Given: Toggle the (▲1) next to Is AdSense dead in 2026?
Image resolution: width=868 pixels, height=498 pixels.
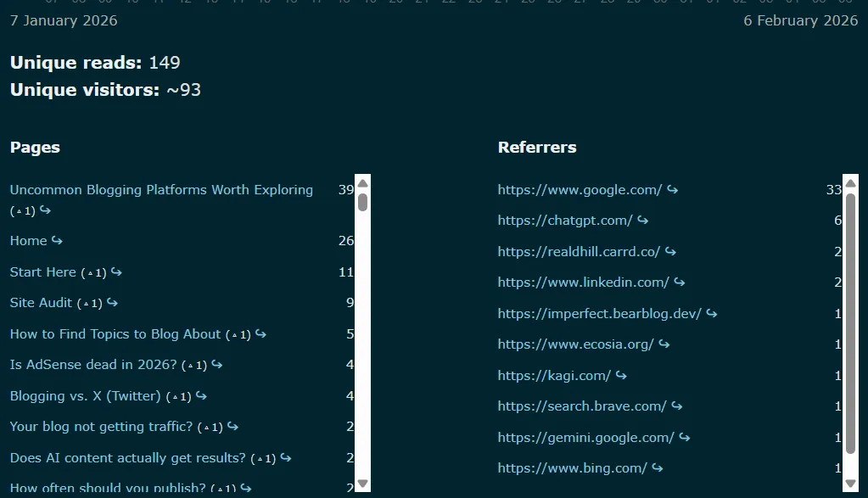Looking at the screenshot, I should tap(194, 365).
